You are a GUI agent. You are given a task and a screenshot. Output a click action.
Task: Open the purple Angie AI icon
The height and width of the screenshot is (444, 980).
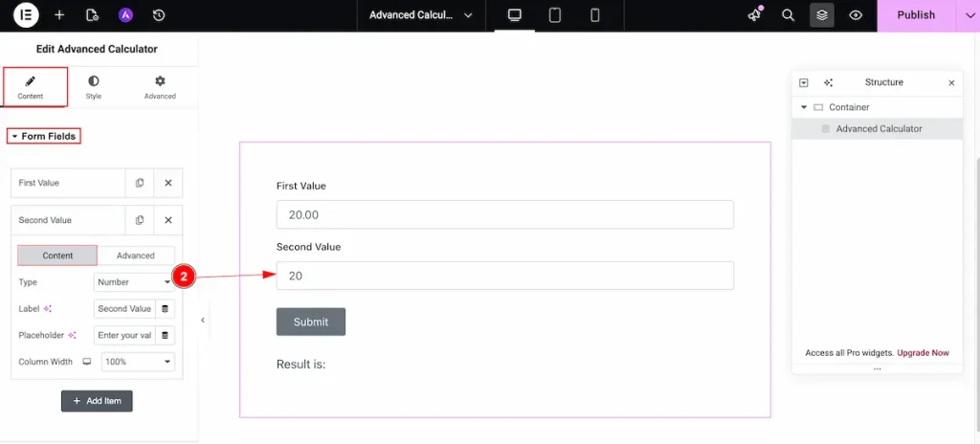pyautogui.click(x=125, y=15)
